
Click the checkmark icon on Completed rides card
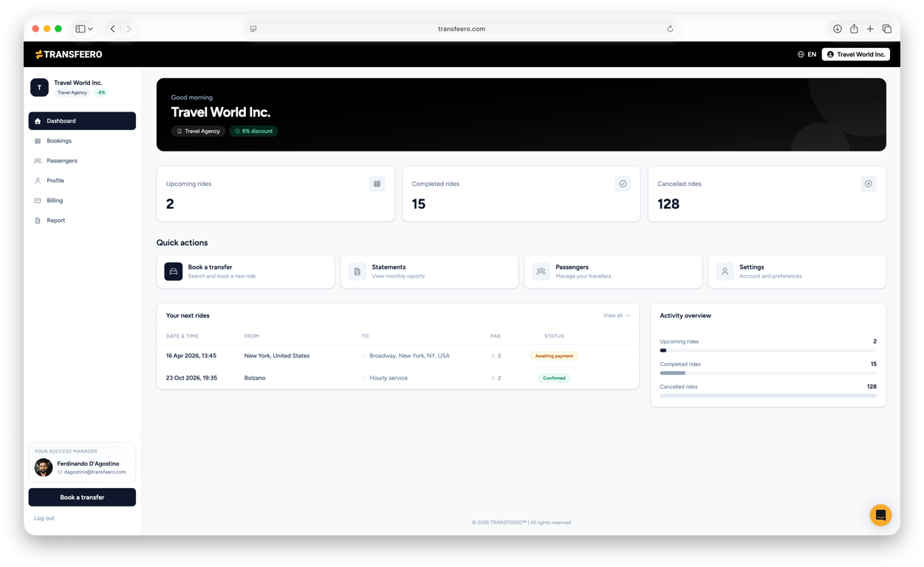(623, 184)
